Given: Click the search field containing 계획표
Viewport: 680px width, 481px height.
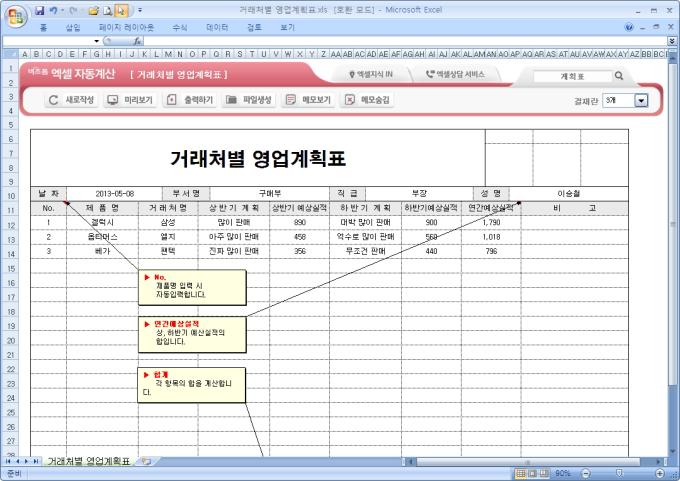Looking at the screenshot, I should (572, 76).
